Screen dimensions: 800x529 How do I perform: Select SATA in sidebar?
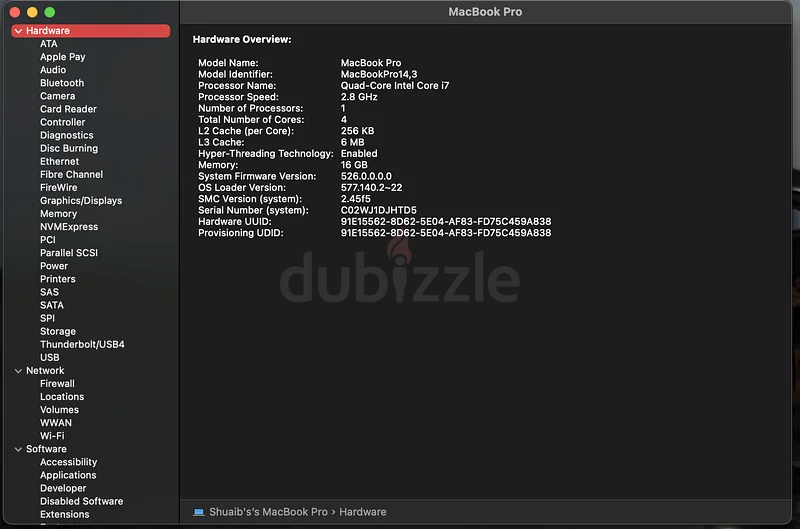(x=52, y=305)
